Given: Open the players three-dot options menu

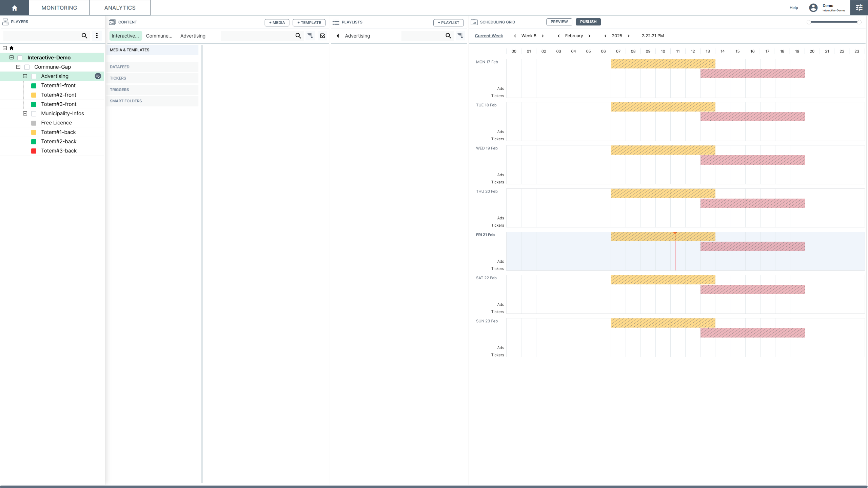Looking at the screenshot, I should coord(97,36).
